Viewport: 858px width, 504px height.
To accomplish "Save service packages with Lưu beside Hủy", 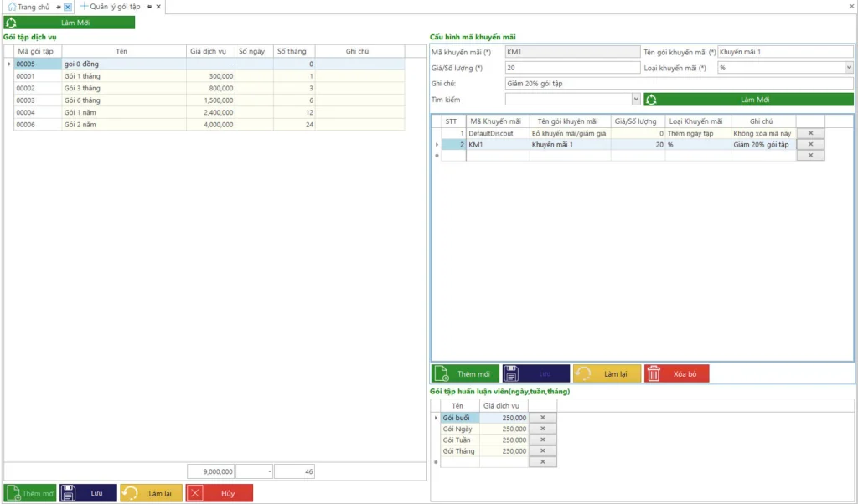I will 88,493.
